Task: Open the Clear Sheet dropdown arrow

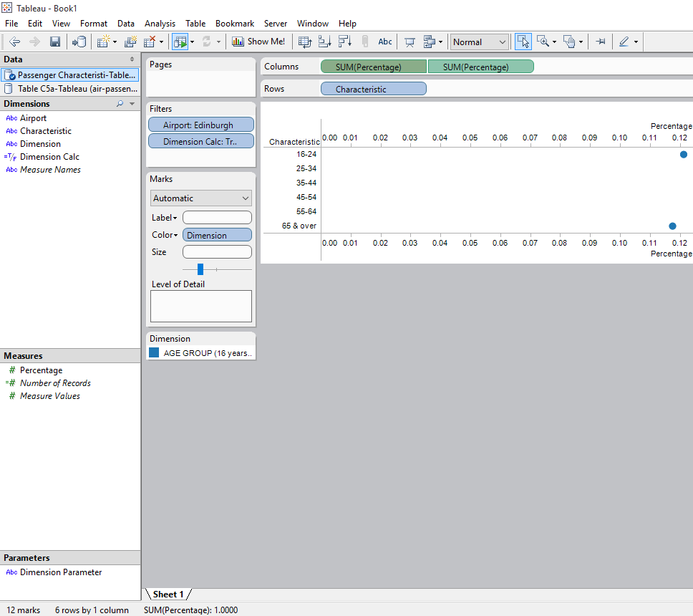Action: [x=161, y=42]
